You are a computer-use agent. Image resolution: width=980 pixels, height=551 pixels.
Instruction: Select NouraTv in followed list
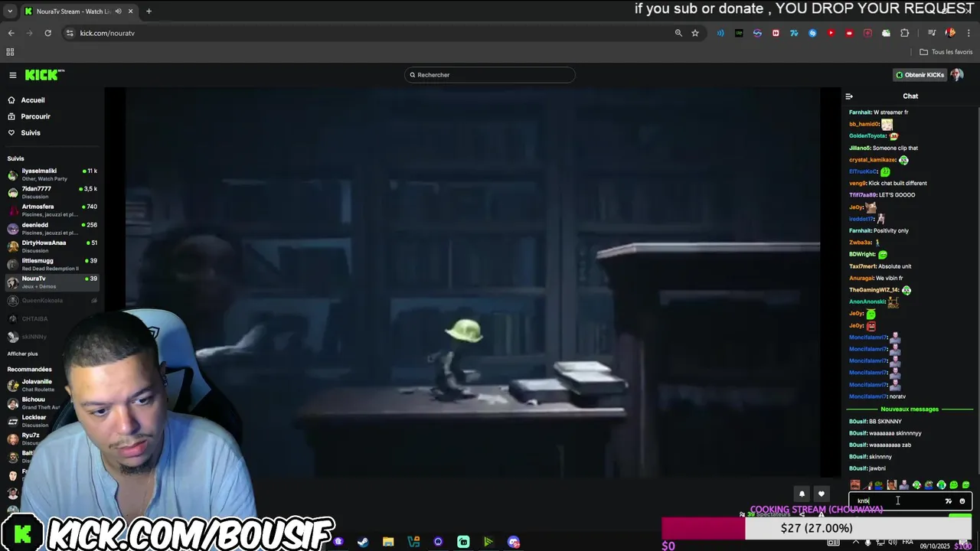pos(52,282)
